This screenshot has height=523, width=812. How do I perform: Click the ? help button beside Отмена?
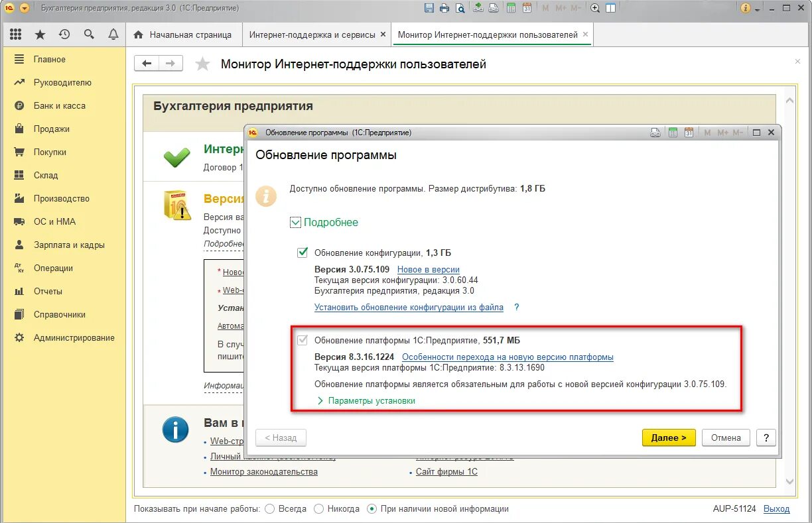click(766, 437)
